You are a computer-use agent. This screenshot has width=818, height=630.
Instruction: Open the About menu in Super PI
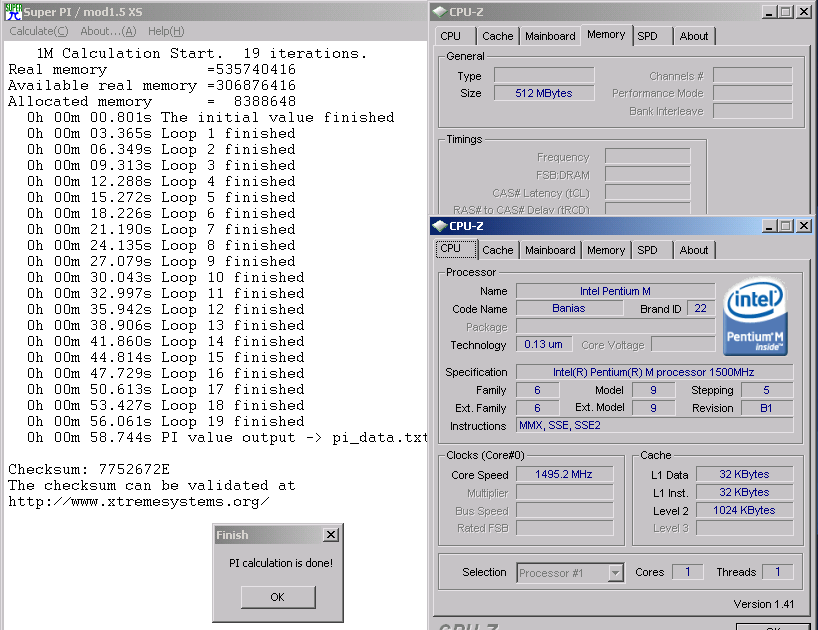click(108, 31)
